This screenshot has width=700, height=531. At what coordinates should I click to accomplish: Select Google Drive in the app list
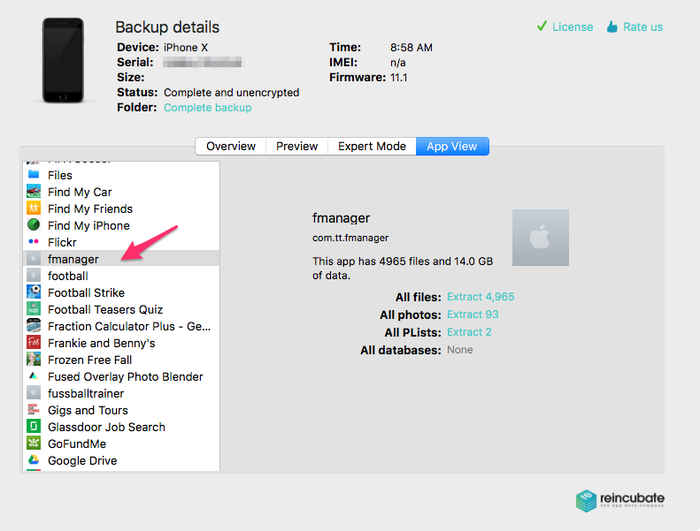click(121, 460)
